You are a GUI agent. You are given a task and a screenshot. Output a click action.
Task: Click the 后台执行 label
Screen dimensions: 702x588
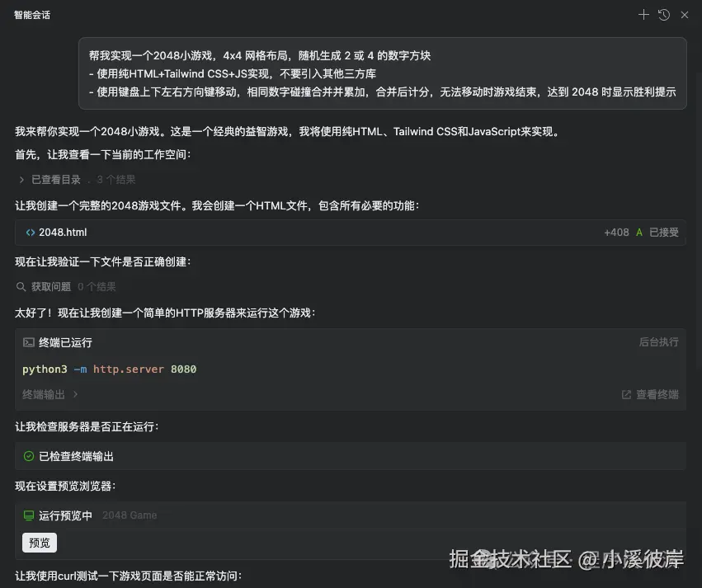click(x=658, y=341)
